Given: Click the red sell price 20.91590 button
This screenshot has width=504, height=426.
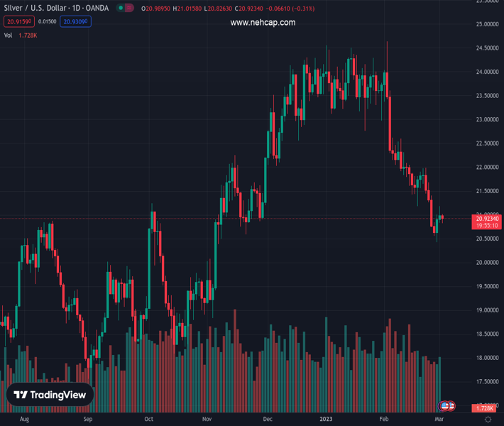Looking at the screenshot, I should (17, 22).
